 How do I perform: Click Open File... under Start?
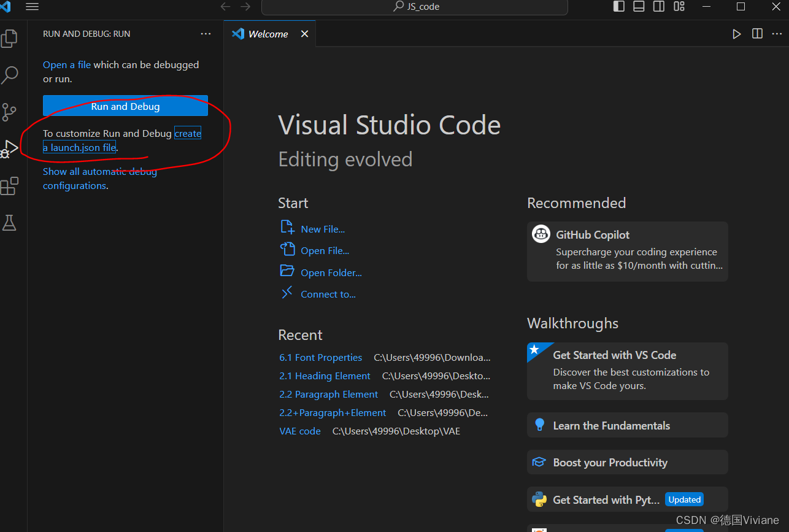[x=325, y=250]
